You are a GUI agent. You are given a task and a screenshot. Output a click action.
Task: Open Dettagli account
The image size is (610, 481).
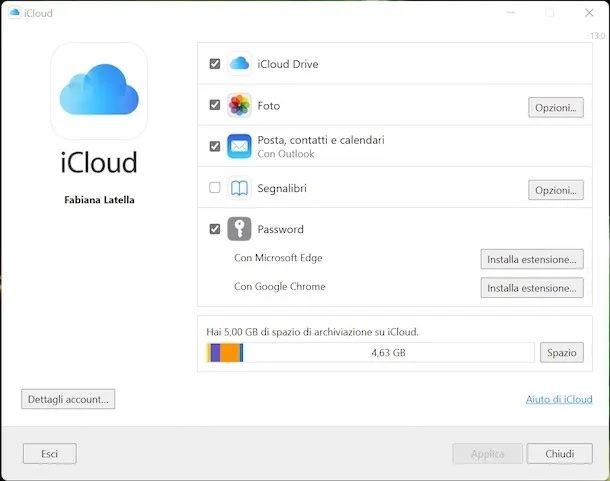[x=68, y=399]
